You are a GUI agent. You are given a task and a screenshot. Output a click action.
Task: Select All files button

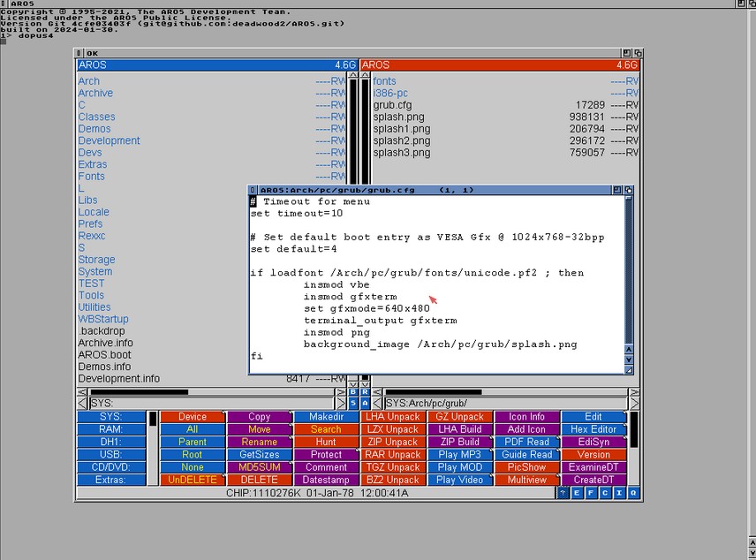[192, 429]
